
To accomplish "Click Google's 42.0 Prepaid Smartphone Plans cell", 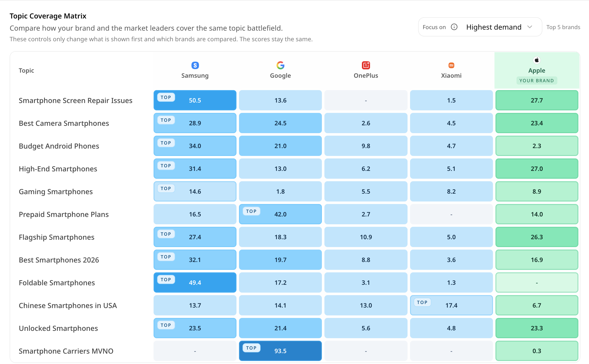I will pos(280,214).
